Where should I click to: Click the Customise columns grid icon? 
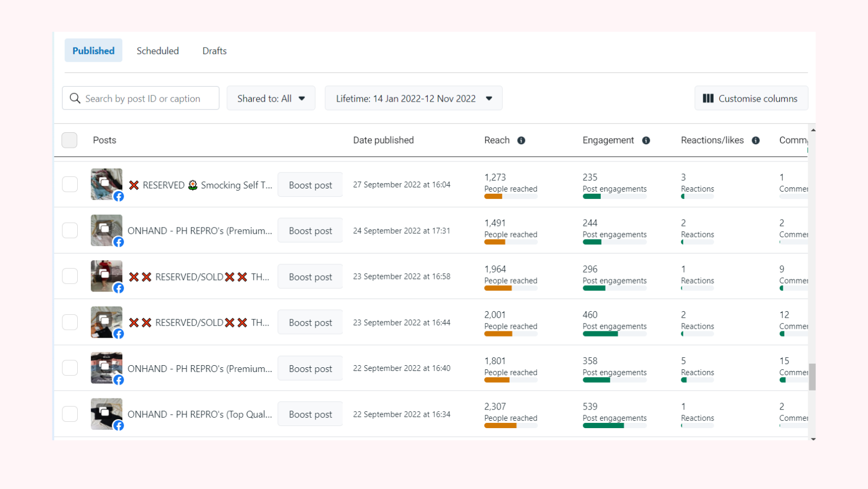click(708, 98)
